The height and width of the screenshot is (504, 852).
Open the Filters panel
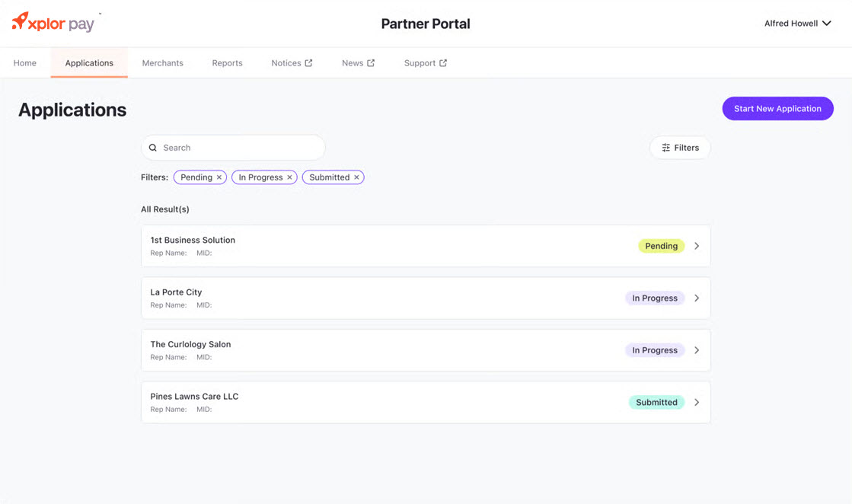[679, 148]
